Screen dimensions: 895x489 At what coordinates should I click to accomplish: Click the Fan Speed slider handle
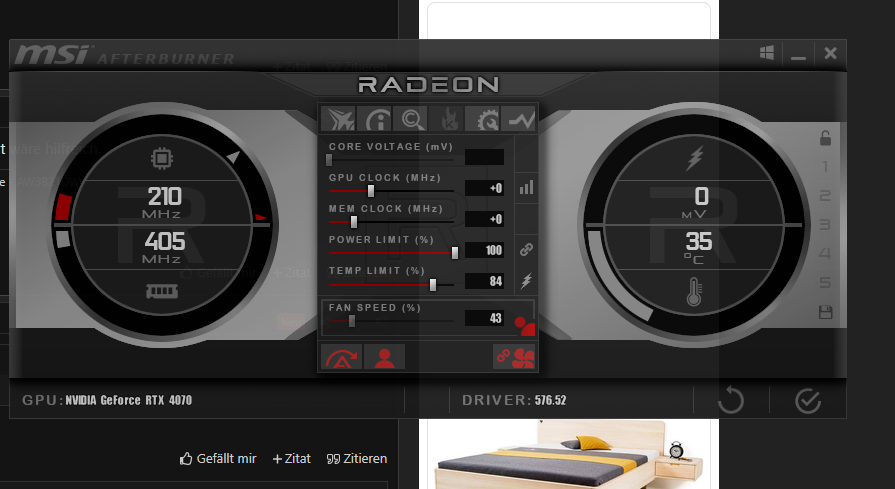coord(352,321)
